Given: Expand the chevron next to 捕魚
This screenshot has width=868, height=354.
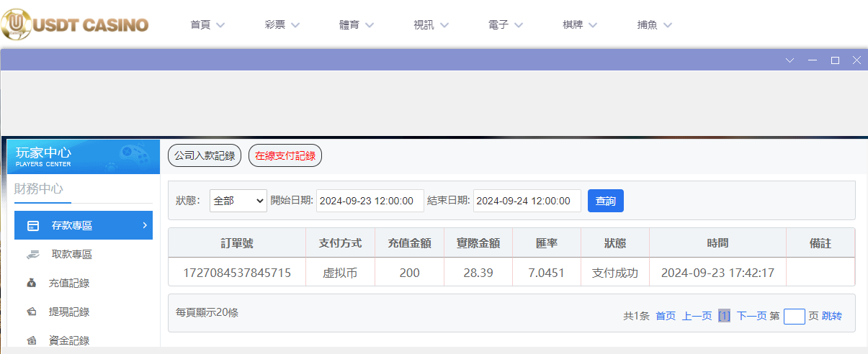Looking at the screenshot, I should point(667,25).
